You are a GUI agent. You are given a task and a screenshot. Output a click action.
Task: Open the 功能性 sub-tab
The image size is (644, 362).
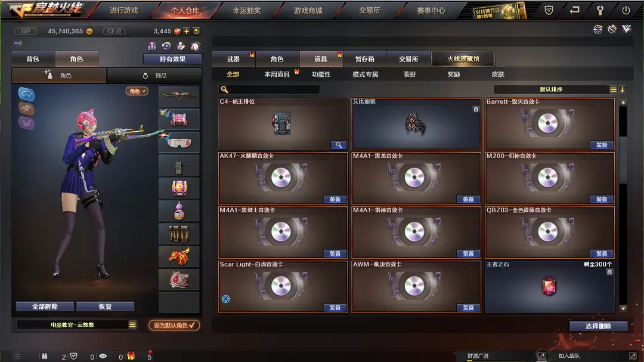[x=321, y=75]
